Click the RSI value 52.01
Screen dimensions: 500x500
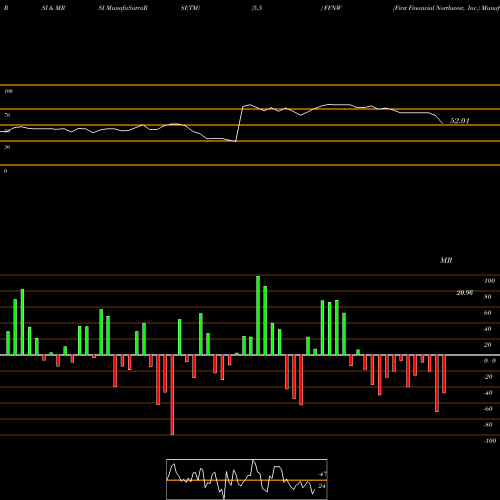click(459, 121)
